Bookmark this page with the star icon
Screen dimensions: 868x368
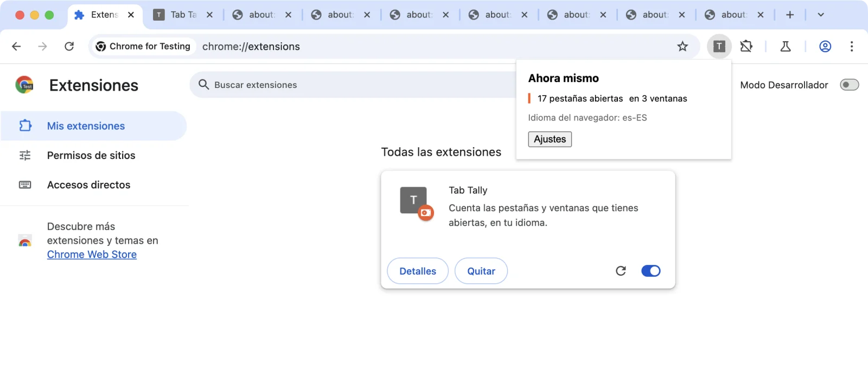point(682,46)
